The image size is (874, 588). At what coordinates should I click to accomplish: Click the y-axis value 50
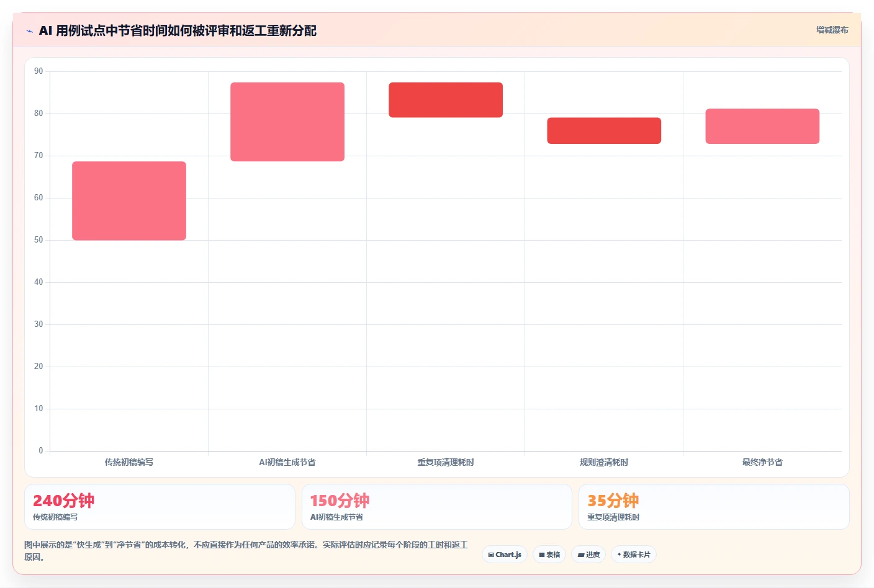click(x=38, y=240)
